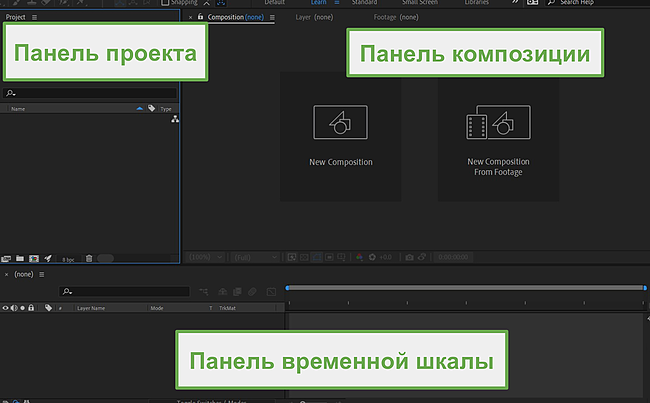Image resolution: width=650 pixels, height=403 pixels.
Task: Click the solo column icon
Action: 22,308
